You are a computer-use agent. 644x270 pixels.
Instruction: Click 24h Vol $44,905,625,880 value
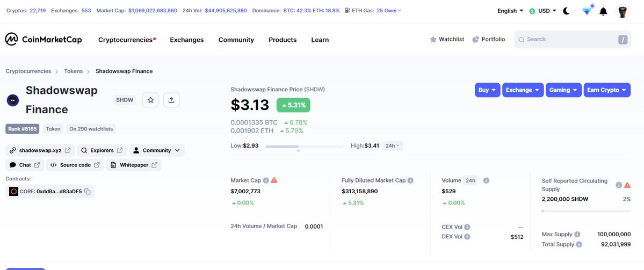tap(226, 10)
